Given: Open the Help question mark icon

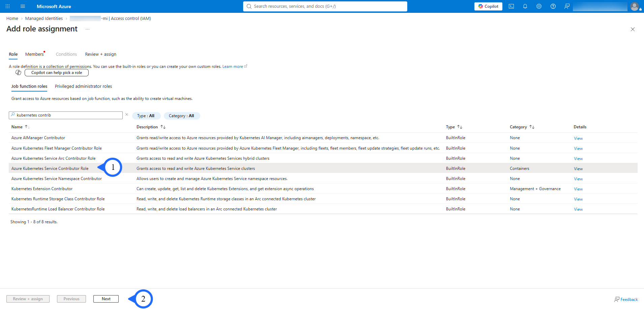Looking at the screenshot, I should pyautogui.click(x=553, y=6).
